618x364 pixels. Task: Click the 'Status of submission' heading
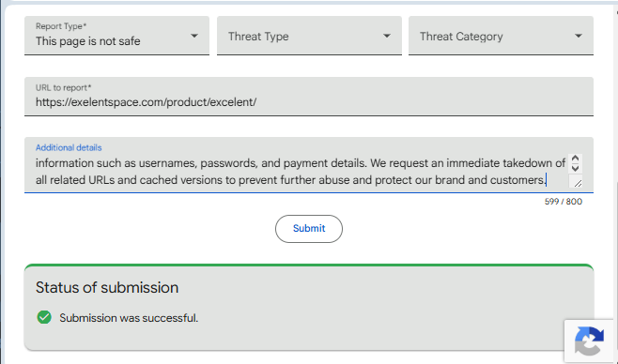coord(107,288)
